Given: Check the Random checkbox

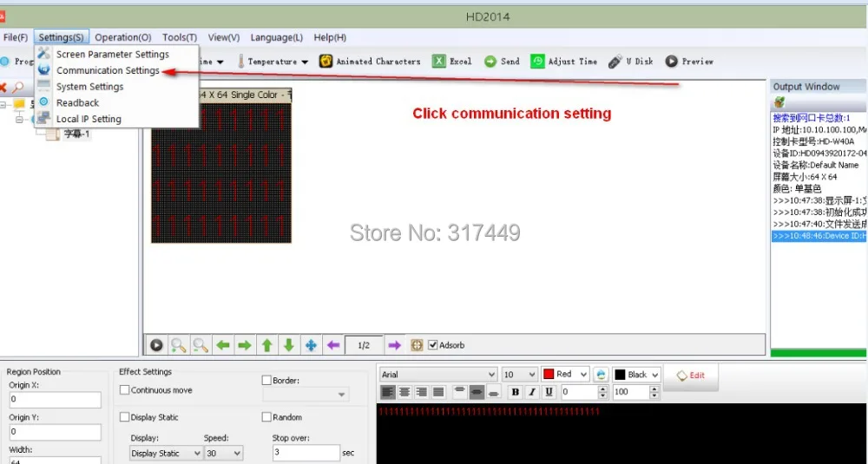Looking at the screenshot, I should pos(266,417).
